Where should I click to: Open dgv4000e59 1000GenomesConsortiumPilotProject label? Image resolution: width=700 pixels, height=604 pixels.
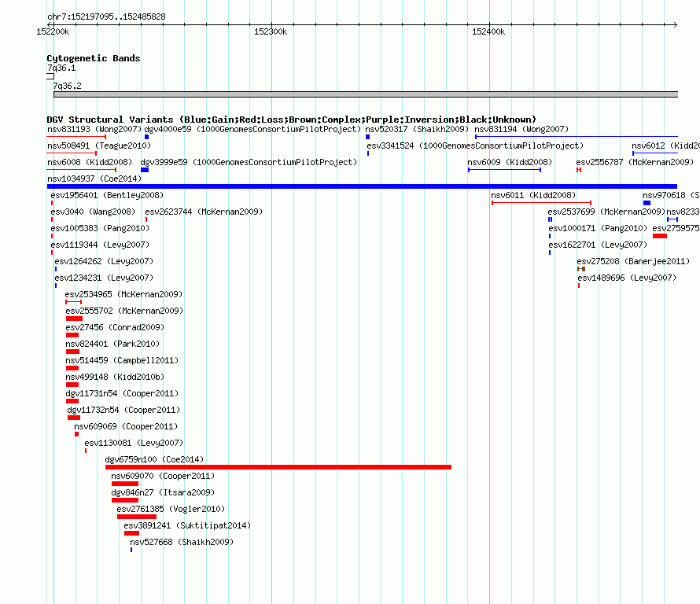tap(252, 129)
